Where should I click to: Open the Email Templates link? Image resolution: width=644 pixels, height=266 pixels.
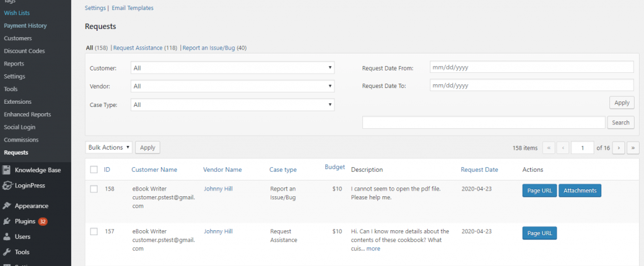(133, 8)
